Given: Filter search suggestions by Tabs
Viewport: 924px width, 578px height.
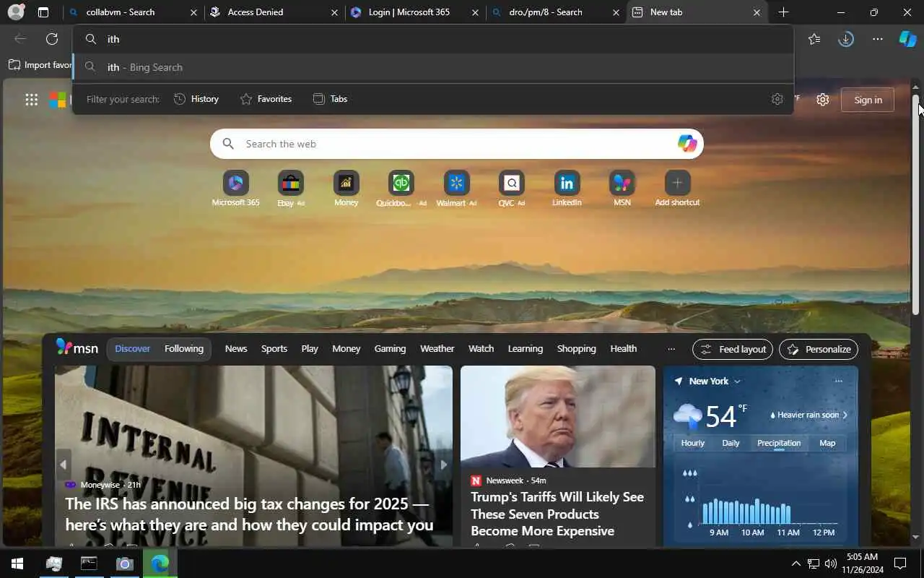Looking at the screenshot, I should [330, 99].
